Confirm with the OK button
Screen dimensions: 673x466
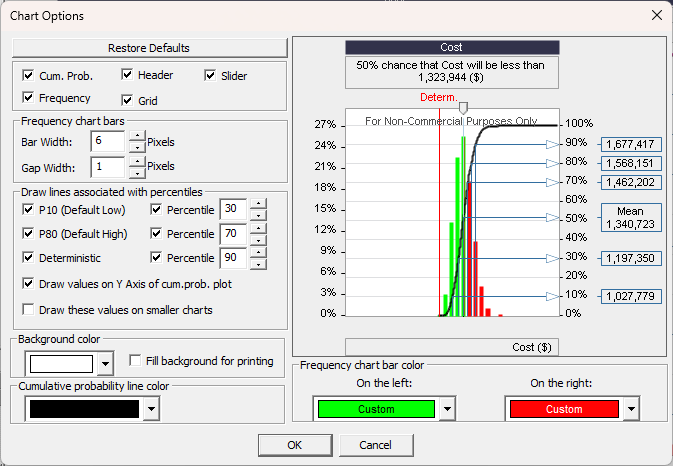pyautogui.click(x=294, y=444)
